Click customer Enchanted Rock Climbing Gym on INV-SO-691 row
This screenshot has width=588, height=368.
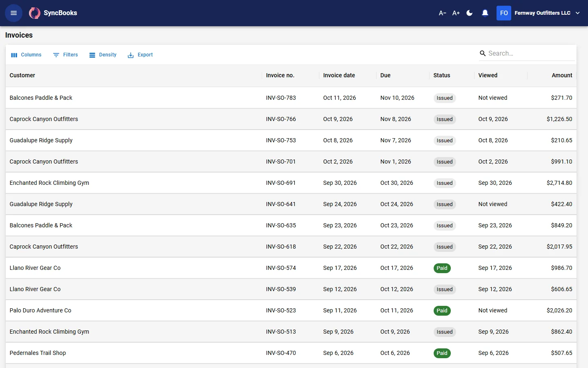coord(49,183)
